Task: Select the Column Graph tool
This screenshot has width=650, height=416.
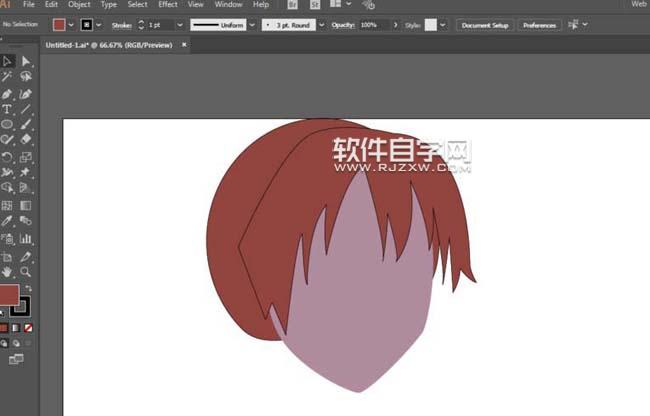Action: pos(26,239)
